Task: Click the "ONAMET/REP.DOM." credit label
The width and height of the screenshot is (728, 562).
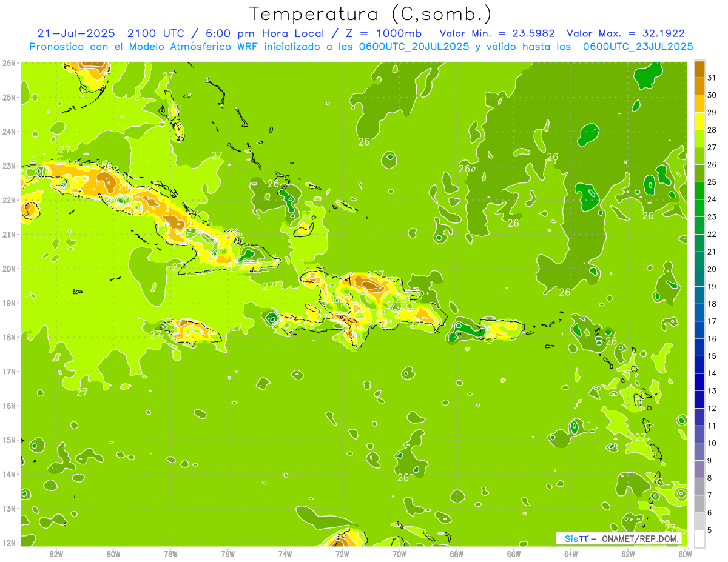Action: 640,538
